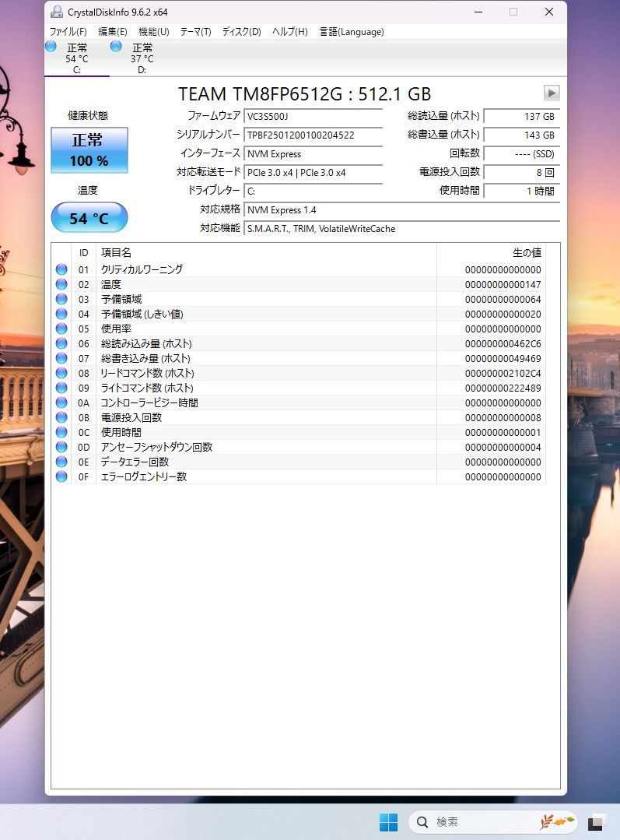Click the 正常 100 % health status button

coord(89,150)
